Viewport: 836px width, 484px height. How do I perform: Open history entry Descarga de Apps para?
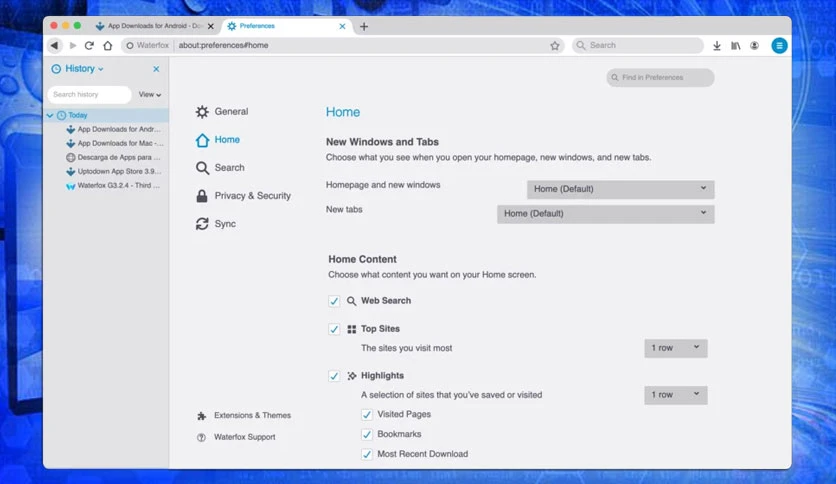[113, 157]
